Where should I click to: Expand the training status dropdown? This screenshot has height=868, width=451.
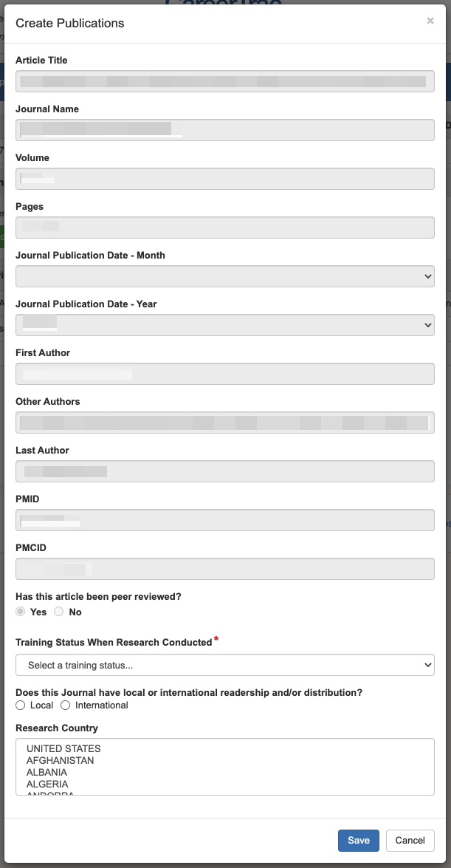coord(224,665)
